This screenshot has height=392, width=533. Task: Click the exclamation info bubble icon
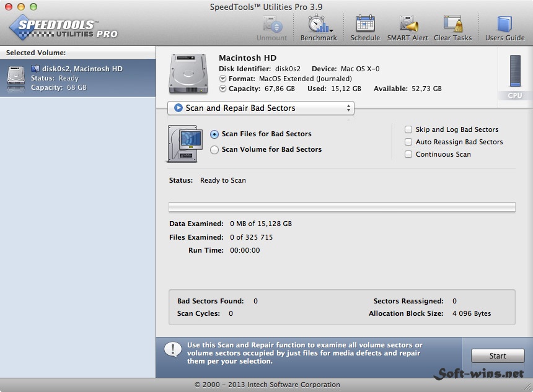point(173,349)
